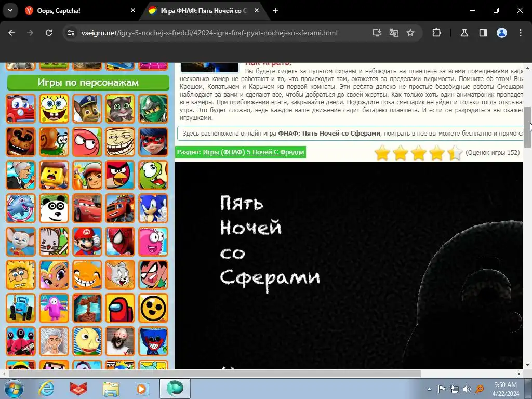This screenshot has height=399, width=532.
Task: Select the Granny horror character icon
Action: tap(120, 341)
